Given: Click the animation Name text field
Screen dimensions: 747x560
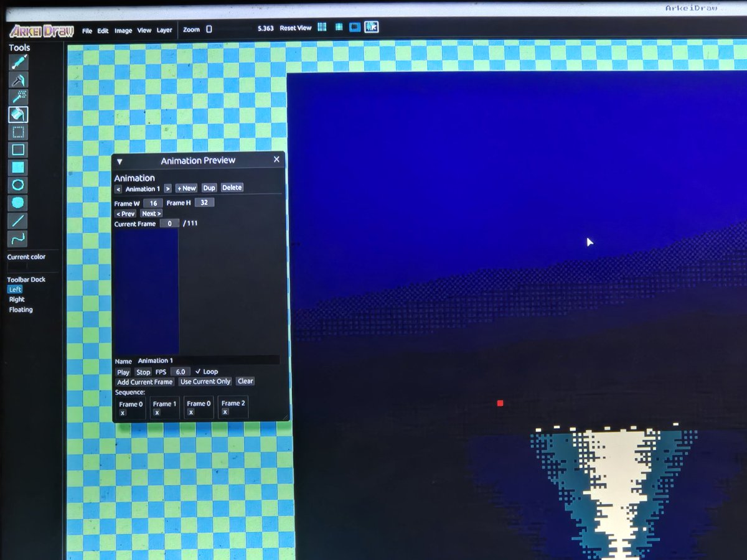Looking at the screenshot, I should pos(207,360).
